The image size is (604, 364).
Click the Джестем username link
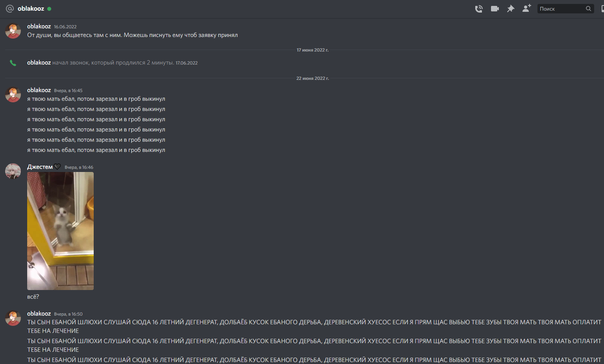(40, 167)
